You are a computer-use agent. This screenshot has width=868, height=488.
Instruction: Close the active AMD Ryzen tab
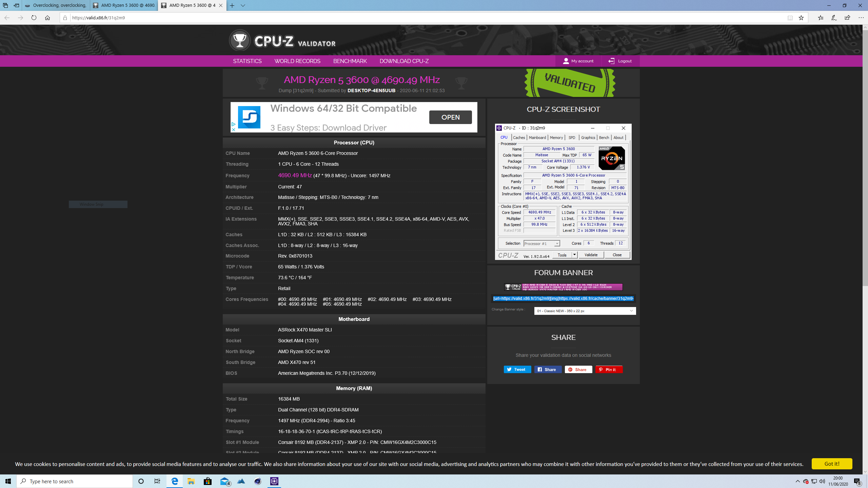tap(221, 5)
